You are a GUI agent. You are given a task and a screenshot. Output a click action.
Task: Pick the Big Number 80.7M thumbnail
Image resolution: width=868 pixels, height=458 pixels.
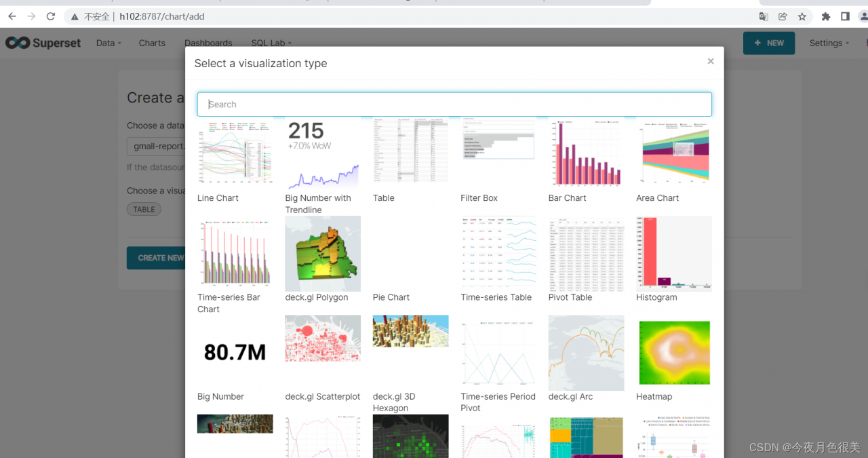tap(235, 353)
